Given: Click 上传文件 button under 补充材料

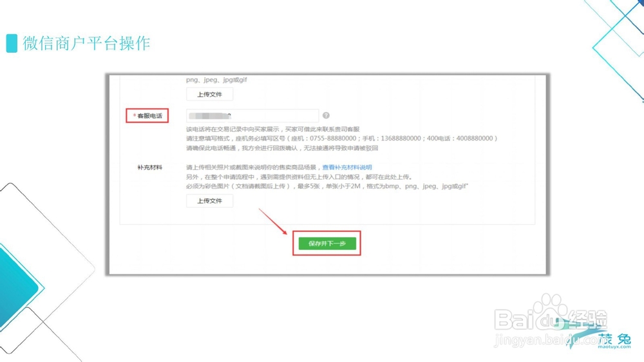Looking at the screenshot, I should tap(209, 200).
